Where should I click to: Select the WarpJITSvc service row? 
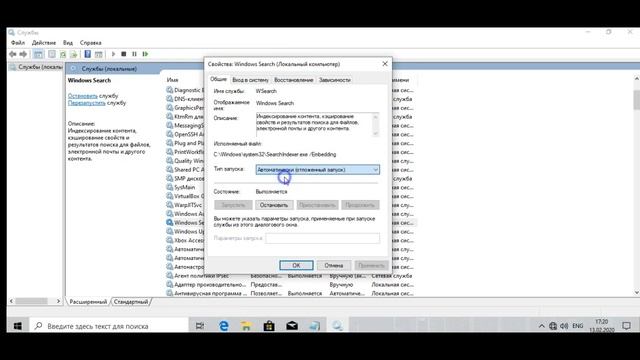click(185, 205)
